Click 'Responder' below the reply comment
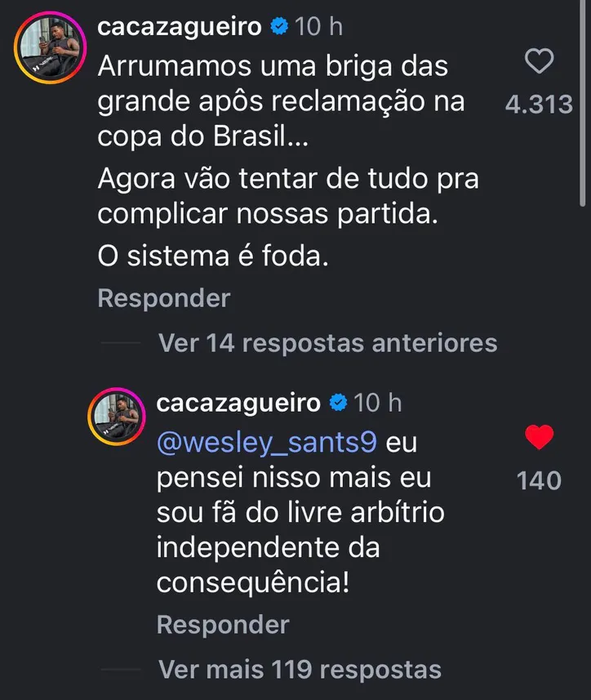The image size is (591, 700). 222,624
